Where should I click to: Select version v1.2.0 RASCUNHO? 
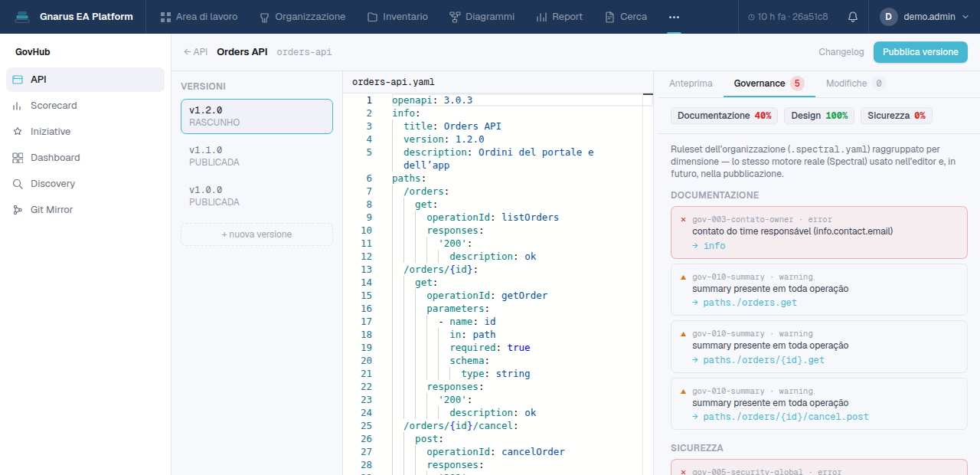pos(256,116)
